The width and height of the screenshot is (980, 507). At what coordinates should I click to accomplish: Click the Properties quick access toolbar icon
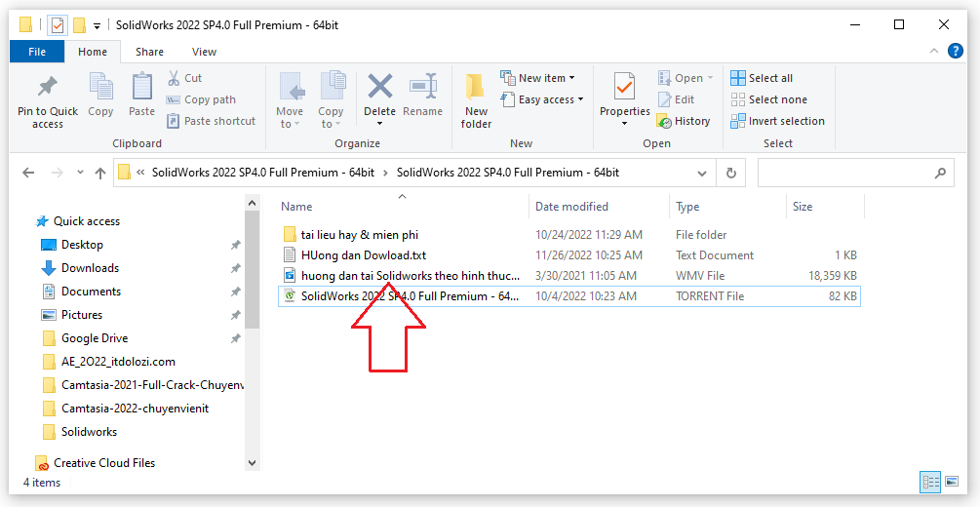coord(58,25)
